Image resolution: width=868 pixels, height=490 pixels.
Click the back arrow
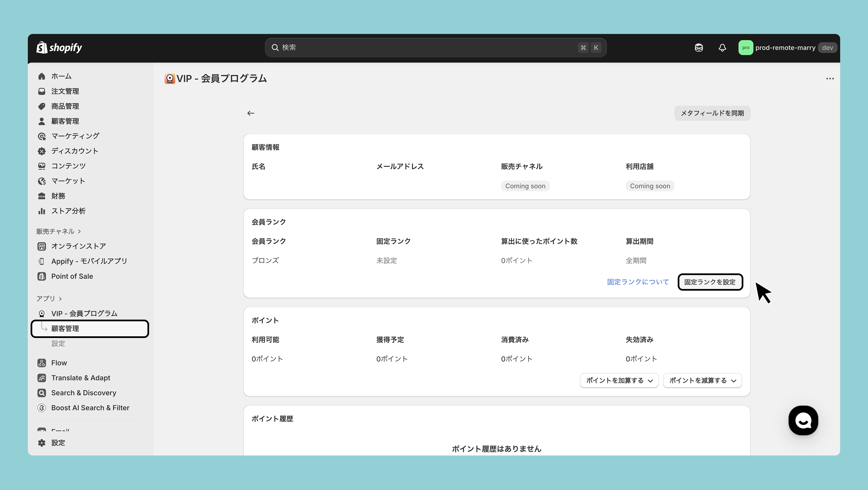[x=251, y=113]
